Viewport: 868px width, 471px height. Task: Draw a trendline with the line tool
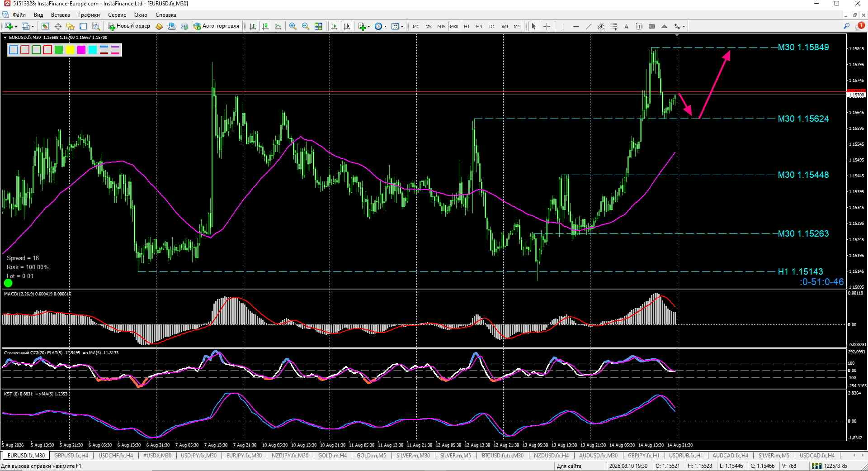(588, 26)
